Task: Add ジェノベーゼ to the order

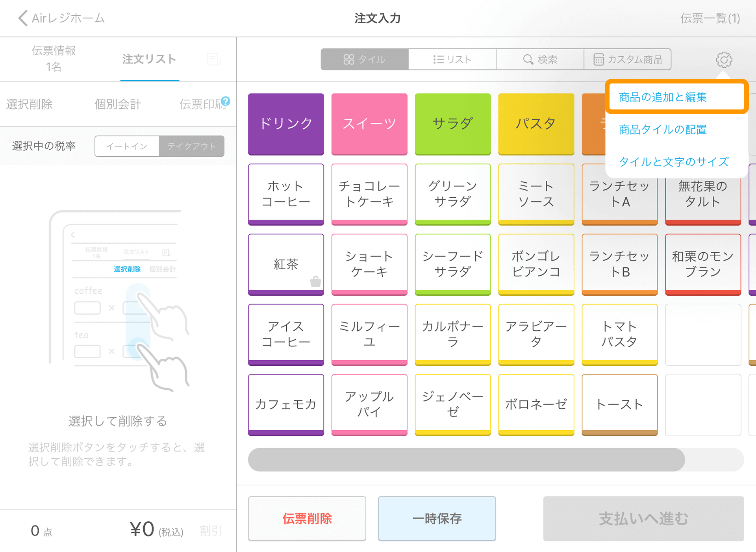Action: tap(453, 404)
